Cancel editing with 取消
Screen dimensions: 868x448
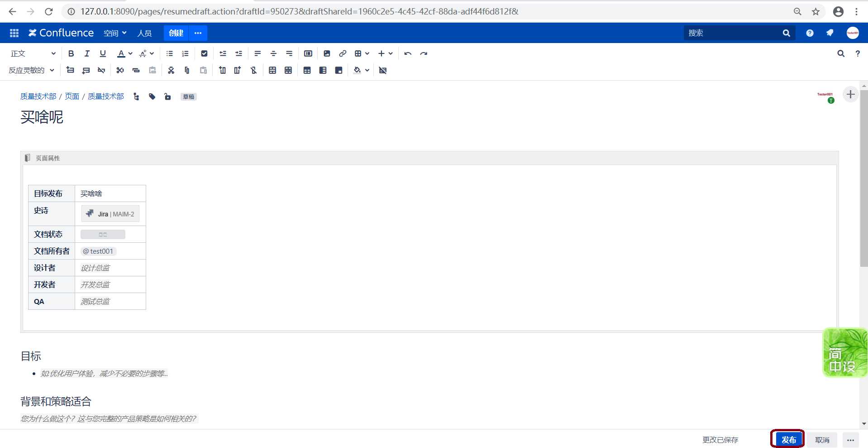pyautogui.click(x=822, y=440)
